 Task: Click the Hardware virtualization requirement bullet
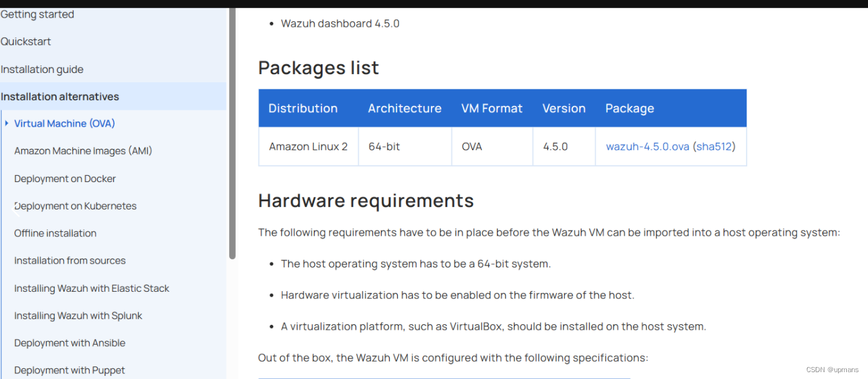coord(458,295)
